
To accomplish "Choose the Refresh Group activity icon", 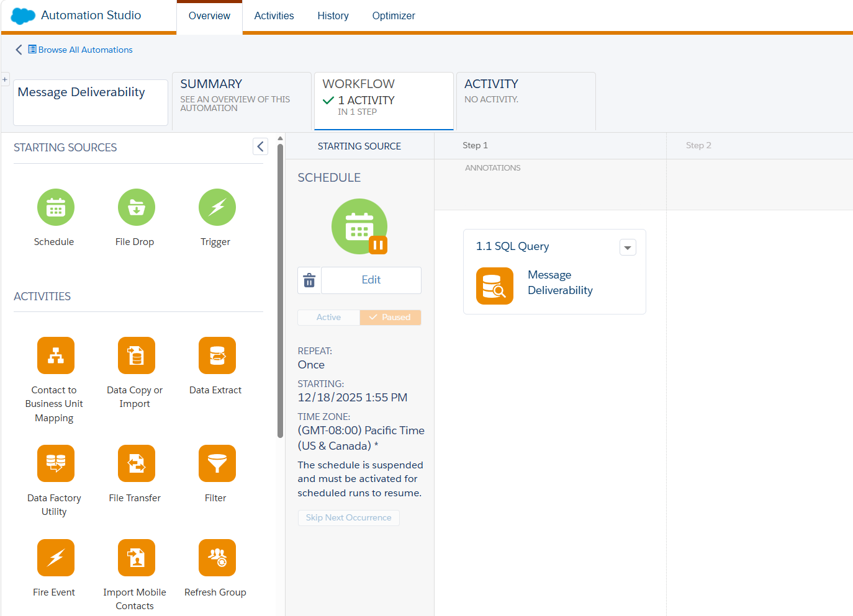I will coord(217,558).
